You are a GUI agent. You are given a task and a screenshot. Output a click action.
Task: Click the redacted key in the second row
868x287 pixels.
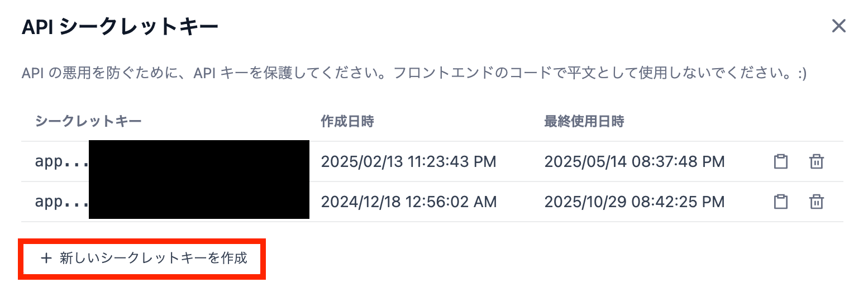tap(199, 201)
